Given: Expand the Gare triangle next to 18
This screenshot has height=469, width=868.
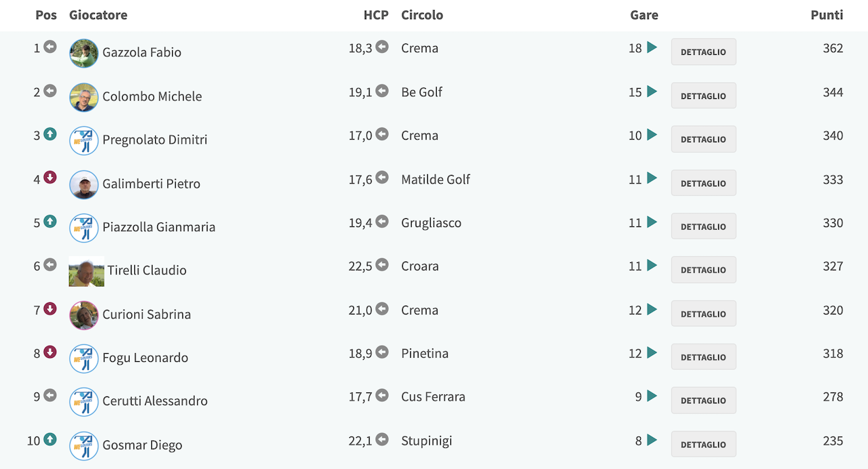Looking at the screenshot, I should coord(652,47).
